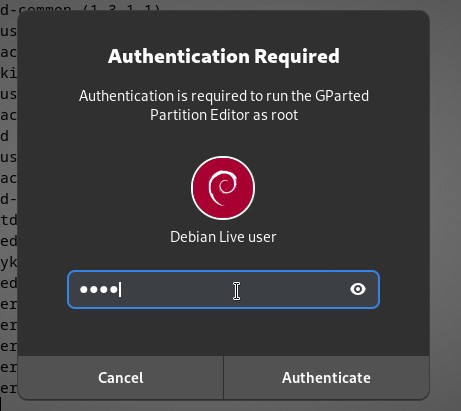
Task: Click the terminal line starting "d-common"
Action: coord(80,8)
